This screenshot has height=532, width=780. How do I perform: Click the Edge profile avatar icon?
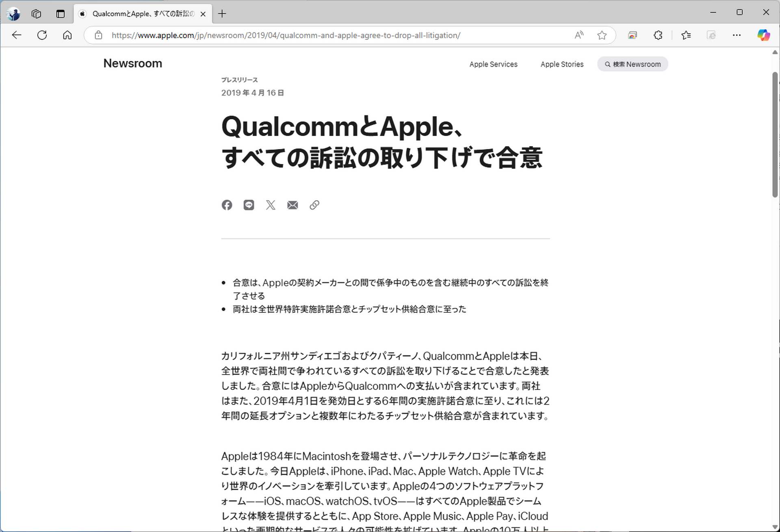coord(14,14)
